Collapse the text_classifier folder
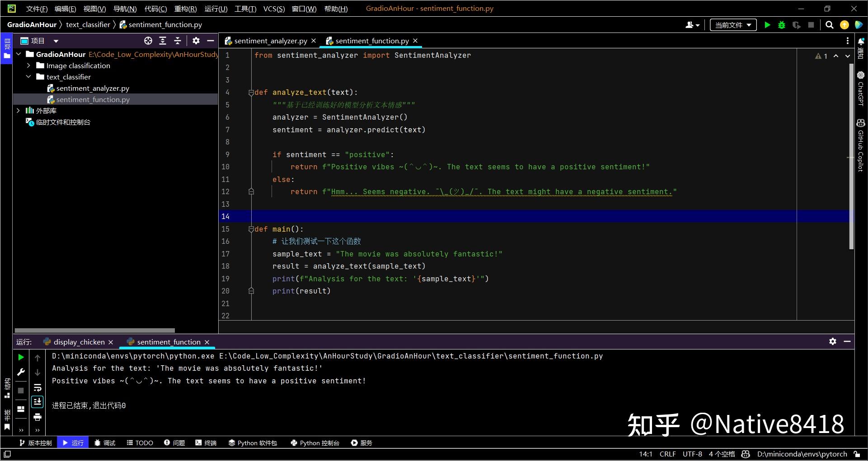This screenshot has width=868, height=461. coord(28,77)
